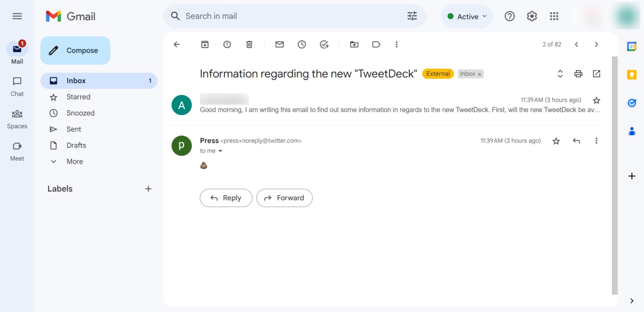The height and width of the screenshot is (312, 644).
Task: Expand the first collapsed message snippet
Action: (400, 110)
